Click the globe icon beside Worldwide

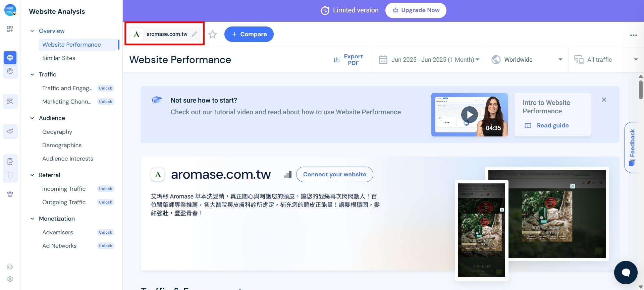[496, 60]
